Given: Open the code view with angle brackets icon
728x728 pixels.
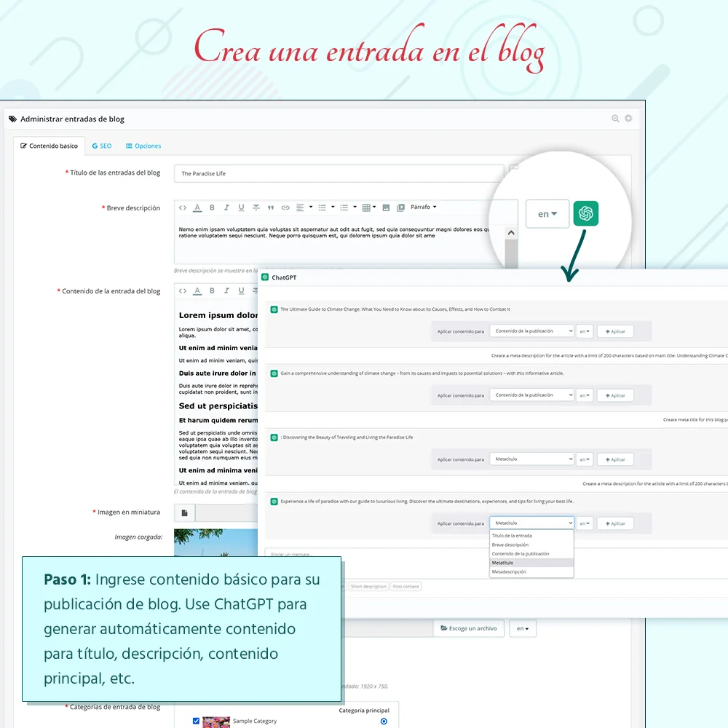Looking at the screenshot, I should click(x=183, y=207).
